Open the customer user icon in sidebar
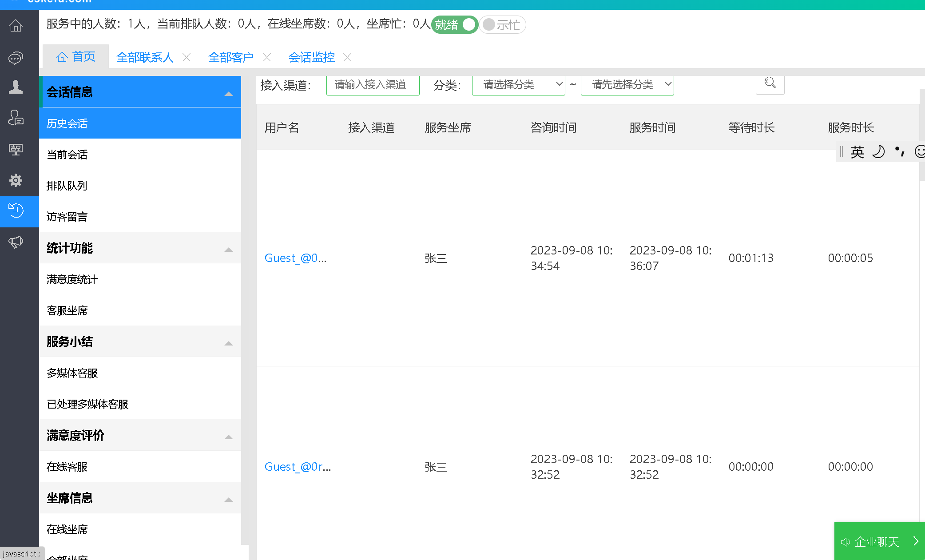This screenshot has width=925, height=560. tap(16, 118)
